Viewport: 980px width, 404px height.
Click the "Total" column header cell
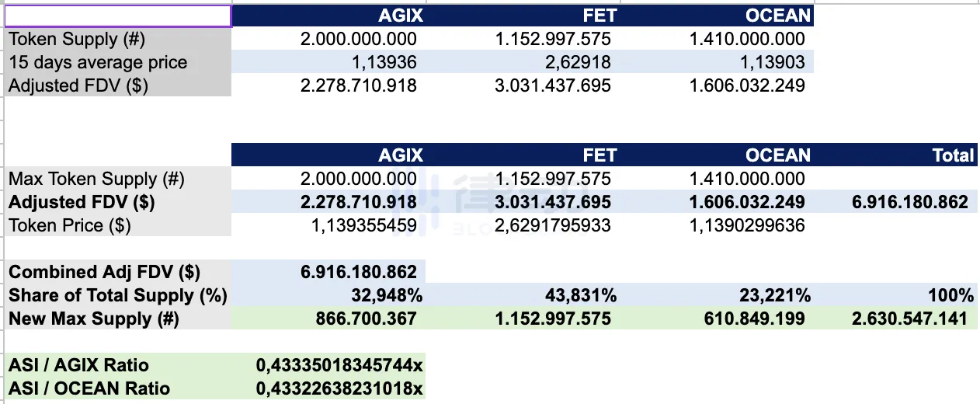[952, 155]
